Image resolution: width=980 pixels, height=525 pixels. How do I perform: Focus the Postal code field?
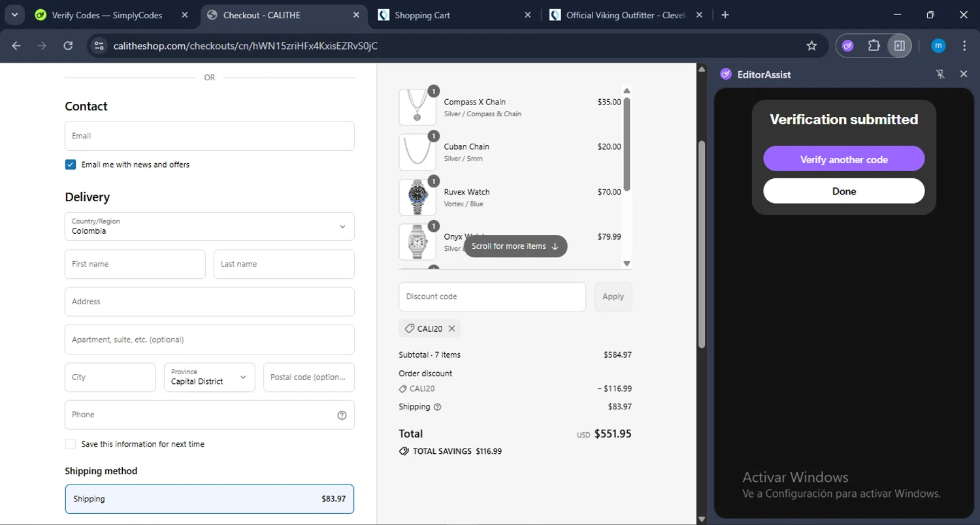tap(309, 377)
